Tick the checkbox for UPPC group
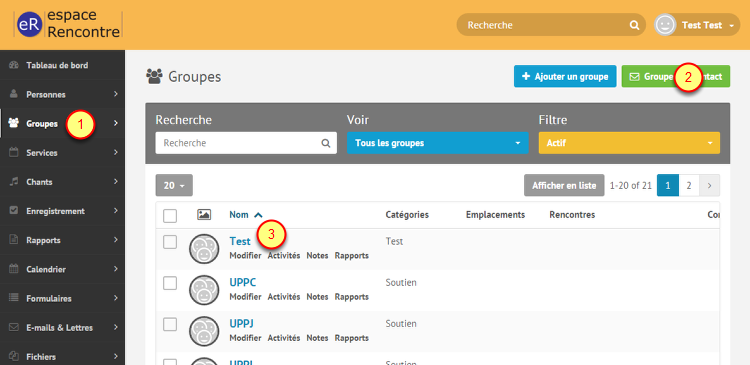750x365 pixels. coord(170,283)
